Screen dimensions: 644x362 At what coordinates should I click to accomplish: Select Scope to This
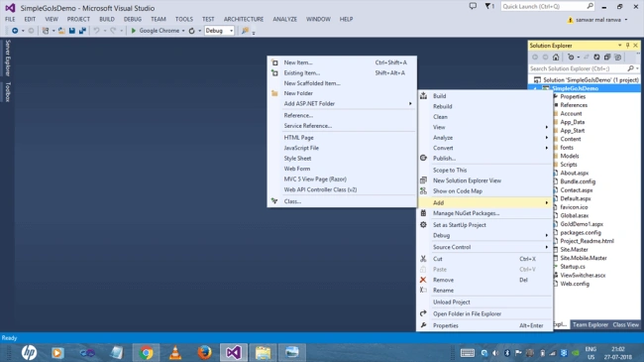484,170
